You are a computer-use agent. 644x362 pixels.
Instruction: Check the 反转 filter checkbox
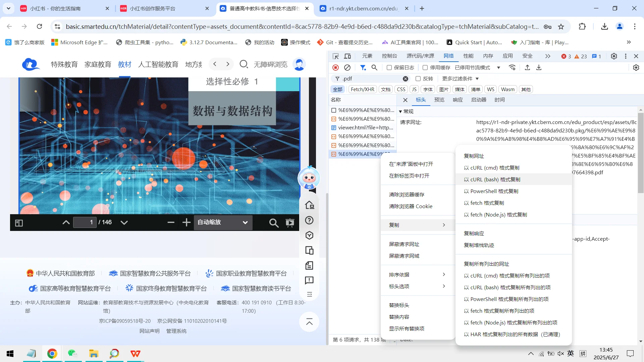(x=418, y=79)
